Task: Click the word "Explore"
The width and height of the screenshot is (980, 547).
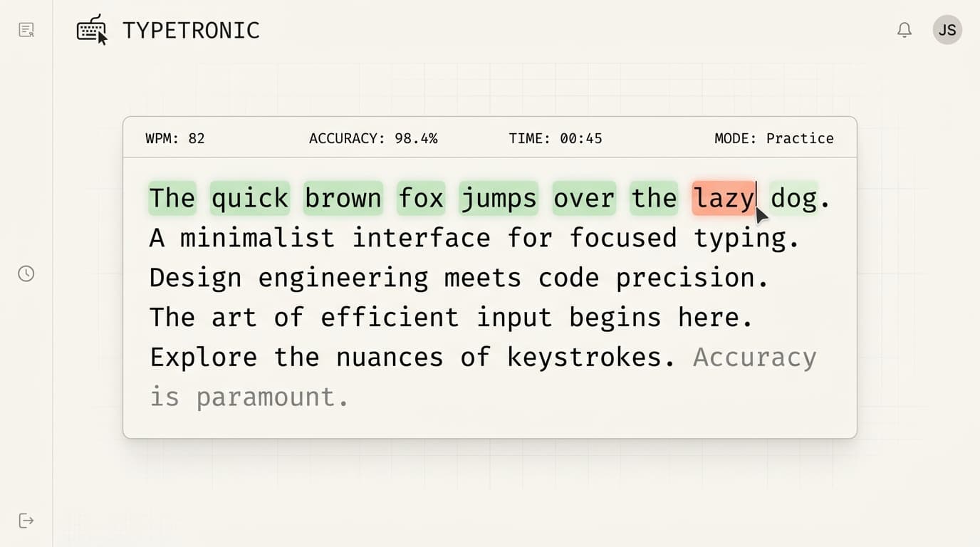Action: (x=203, y=358)
